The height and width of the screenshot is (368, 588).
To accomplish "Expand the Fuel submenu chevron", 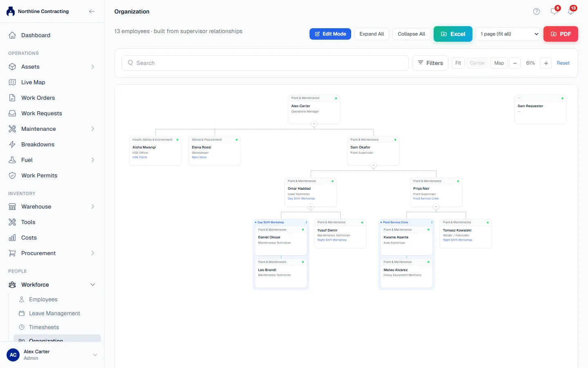I will pyautogui.click(x=93, y=160).
